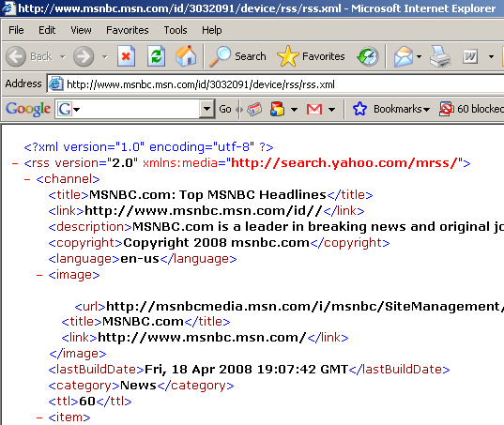Click Google toolbar news ticket icon
504x425 pixels.
pos(254,109)
